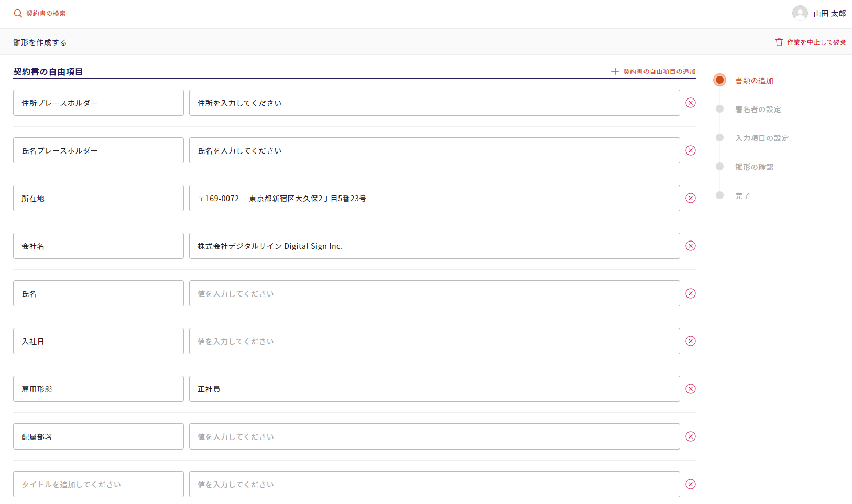Remove the 住所プレースホルダー row
The width and height of the screenshot is (852, 504).
point(691,103)
